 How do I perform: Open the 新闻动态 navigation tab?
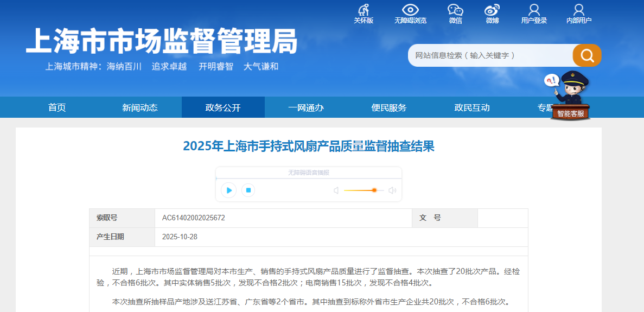click(x=140, y=107)
